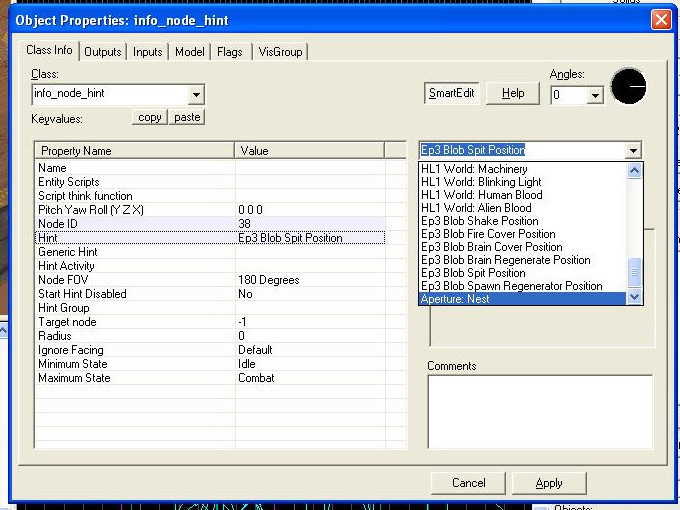The height and width of the screenshot is (510, 680).
Task: Select 'HL1 World: Machinery' from the list
Action: 523,169
